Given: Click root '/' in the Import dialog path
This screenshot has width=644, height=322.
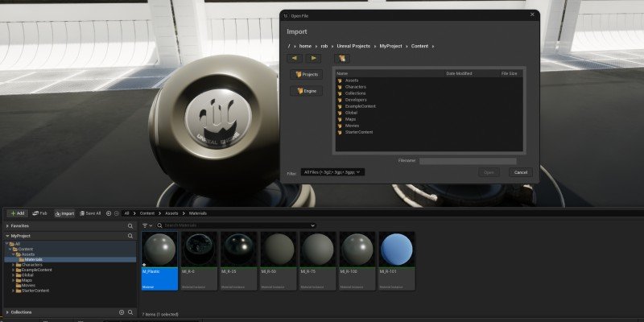Looking at the screenshot, I should point(289,46).
